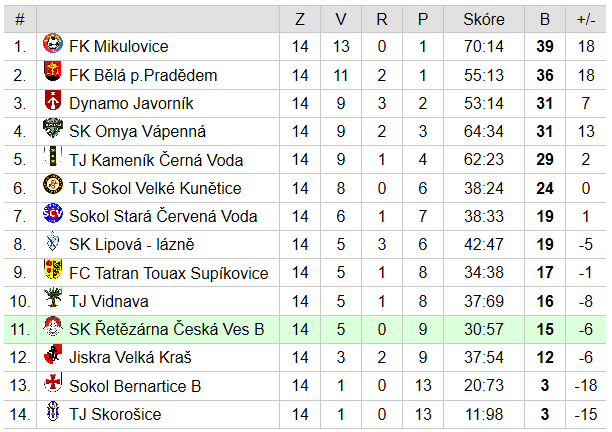Image resolution: width=612 pixels, height=432 pixels.
Task: Click the FK Bělá p.Pradědem crest icon
Action: point(52,73)
